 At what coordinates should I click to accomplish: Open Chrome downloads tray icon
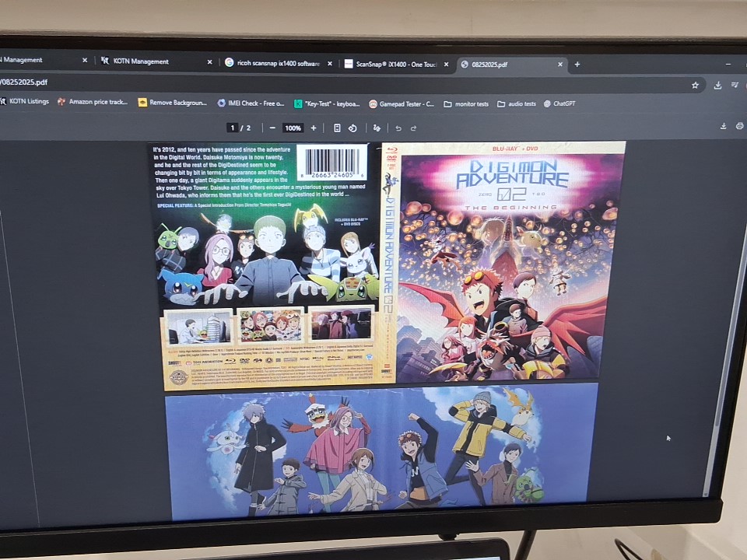[x=717, y=86]
